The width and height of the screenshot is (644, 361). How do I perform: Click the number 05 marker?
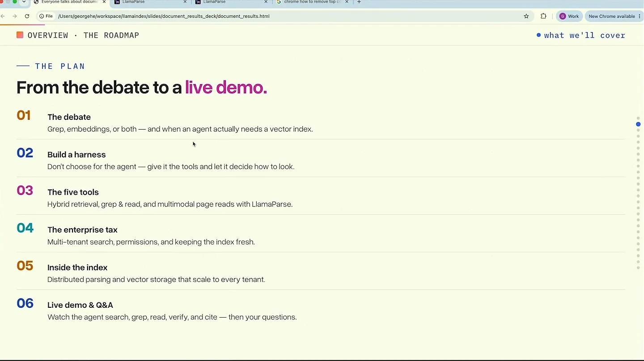[x=25, y=266]
